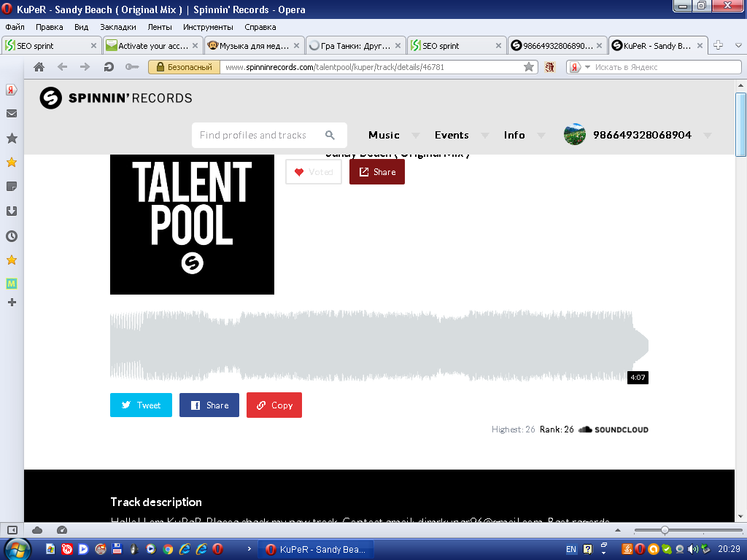Click the Voted heart button
The height and width of the screenshot is (560, 747).
click(x=314, y=172)
